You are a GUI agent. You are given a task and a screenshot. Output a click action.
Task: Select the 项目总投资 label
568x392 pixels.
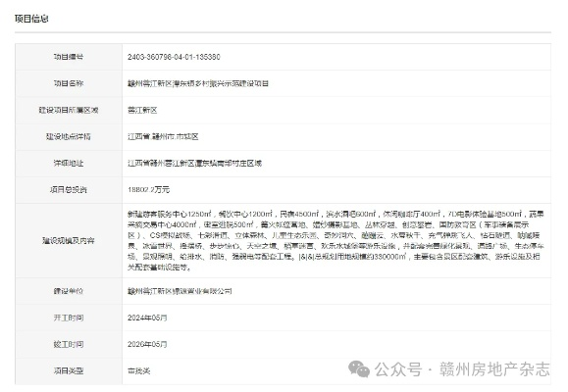click(x=69, y=190)
